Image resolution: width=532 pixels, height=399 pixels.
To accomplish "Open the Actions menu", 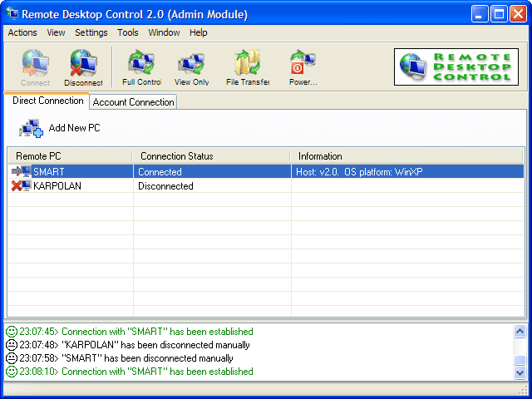I will (x=22, y=32).
